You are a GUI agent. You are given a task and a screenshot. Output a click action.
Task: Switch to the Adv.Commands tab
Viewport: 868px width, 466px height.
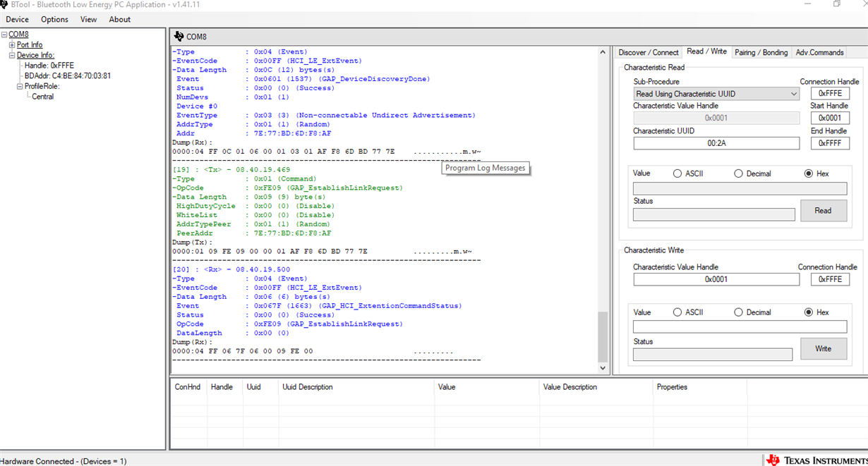pos(819,52)
